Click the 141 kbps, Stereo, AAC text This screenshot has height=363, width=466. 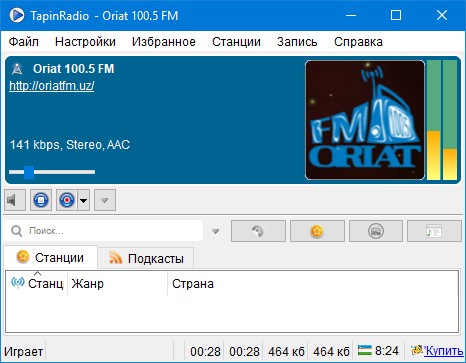[70, 145]
